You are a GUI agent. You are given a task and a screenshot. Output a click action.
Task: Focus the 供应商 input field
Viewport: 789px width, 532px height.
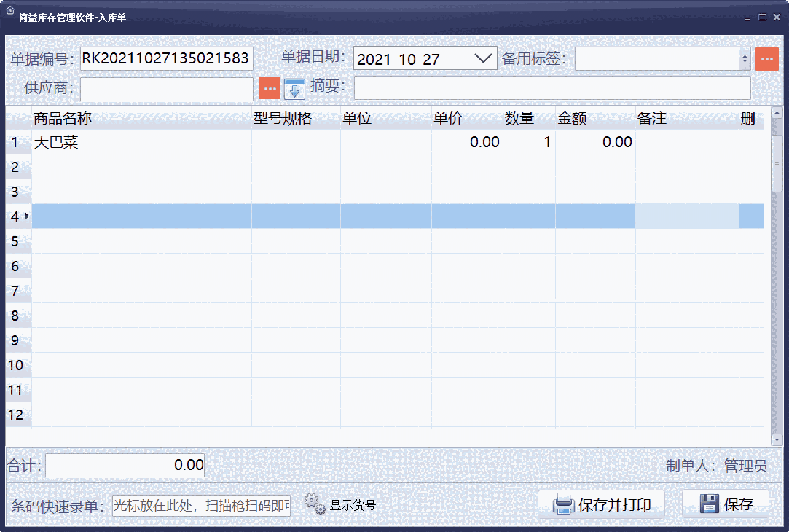click(167, 89)
